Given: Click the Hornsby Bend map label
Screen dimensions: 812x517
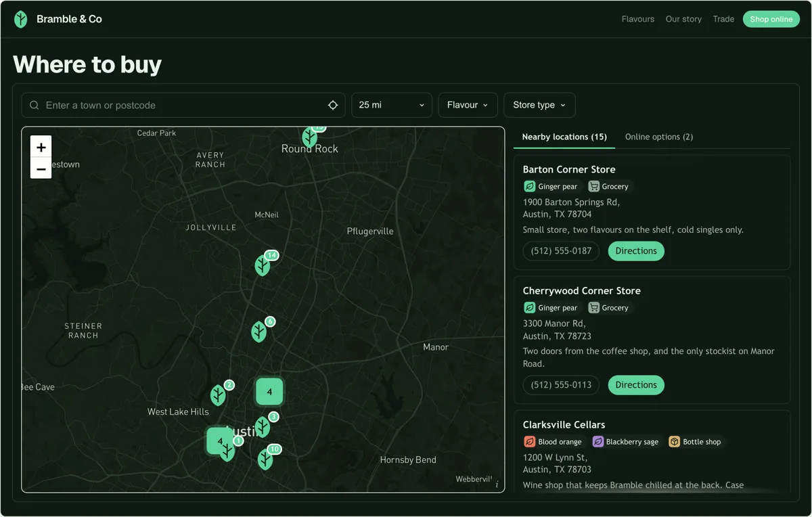Looking at the screenshot, I should [x=408, y=459].
